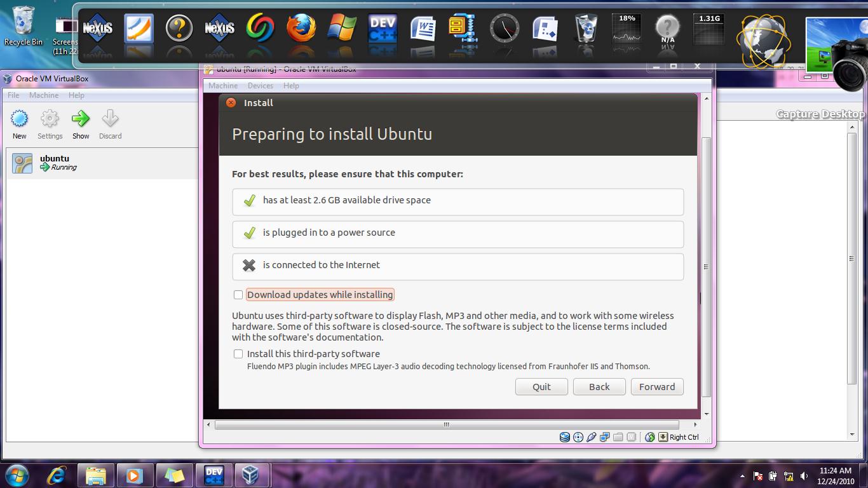Open Windows Media Player from taskbar
The width and height of the screenshot is (868, 488).
click(x=135, y=475)
